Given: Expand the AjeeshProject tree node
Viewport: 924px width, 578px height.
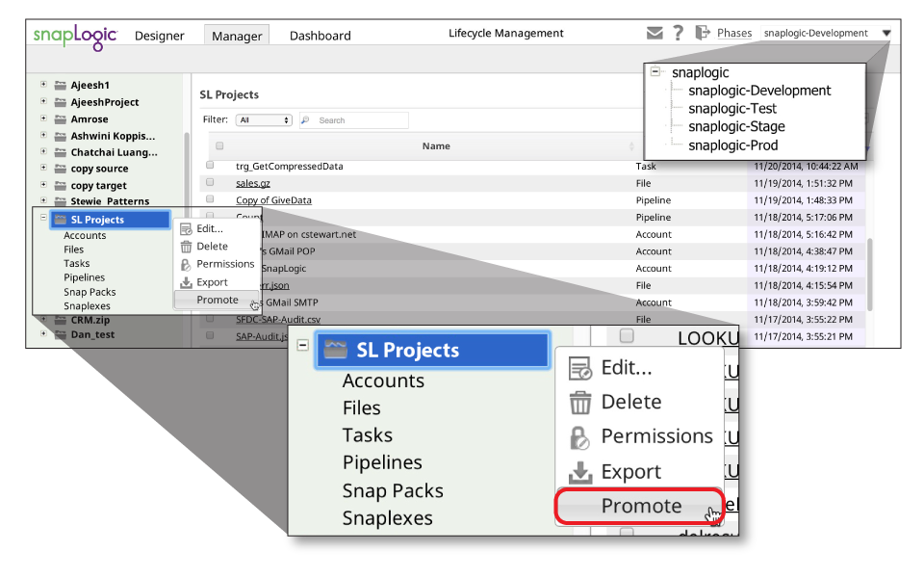Looking at the screenshot, I should point(43,101).
